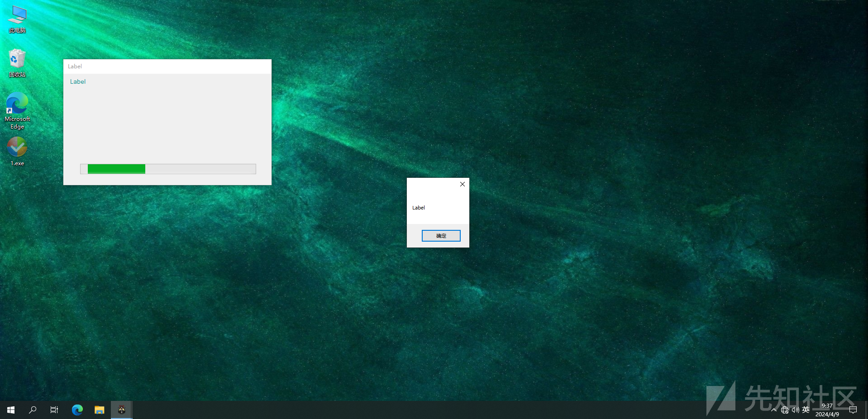This screenshot has height=419, width=868.
Task: Switch the 英 input method indicator
Action: coord(806,410)
